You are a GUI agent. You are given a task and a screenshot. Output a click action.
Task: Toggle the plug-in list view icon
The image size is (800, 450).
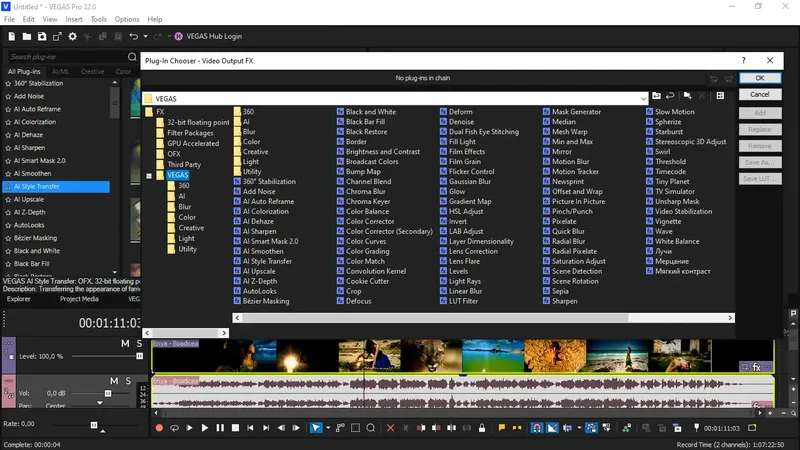tap(720, 95)
